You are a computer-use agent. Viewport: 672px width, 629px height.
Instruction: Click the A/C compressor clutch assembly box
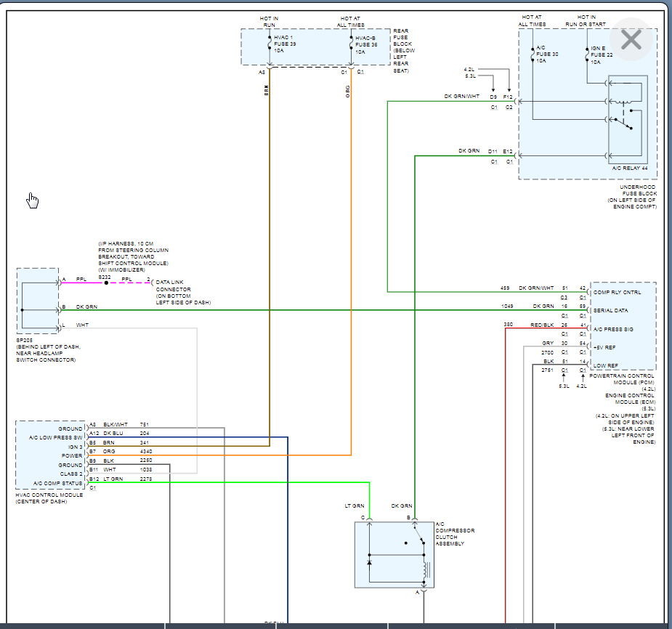393,554
